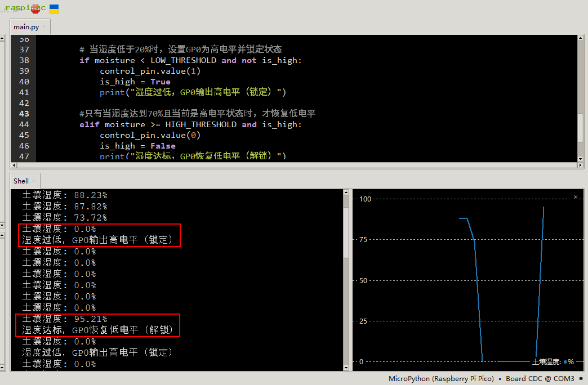Click the editor vertical scrollbar down arrow

(581, 159)
